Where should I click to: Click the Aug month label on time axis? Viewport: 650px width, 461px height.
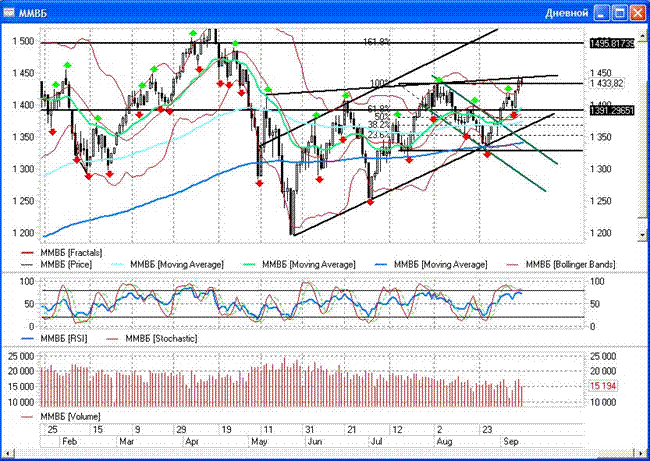point(444,442)
